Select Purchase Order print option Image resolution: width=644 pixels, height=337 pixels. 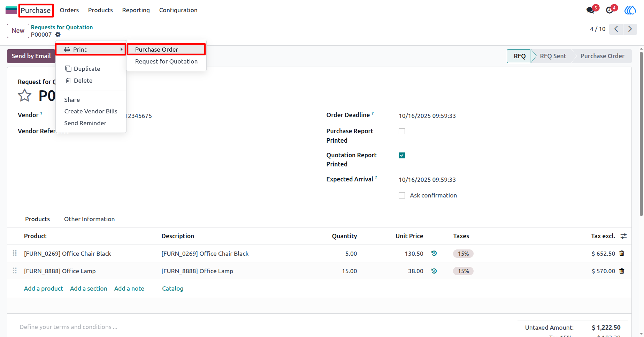tap(166, 50)
